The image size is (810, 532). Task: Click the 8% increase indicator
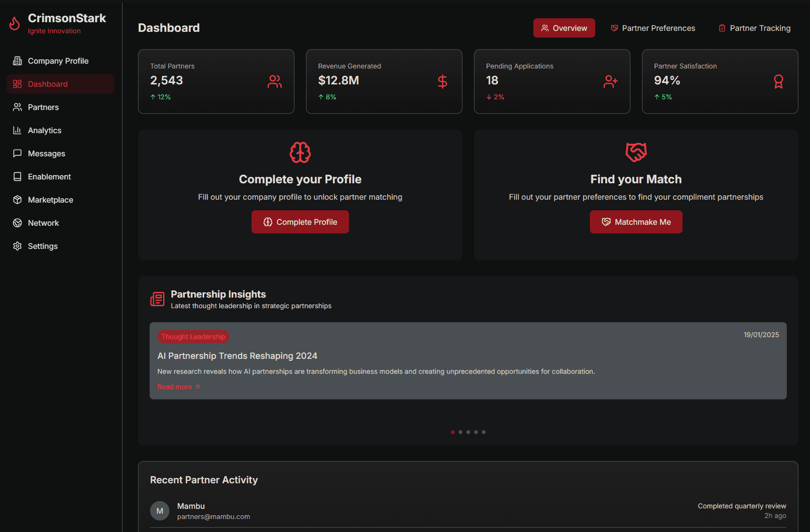coord(327,97)
